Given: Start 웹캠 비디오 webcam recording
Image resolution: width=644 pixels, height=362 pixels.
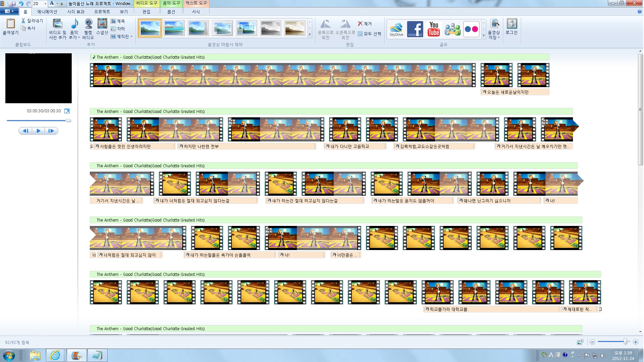Looking at the screenshot, I should [88, 29].
